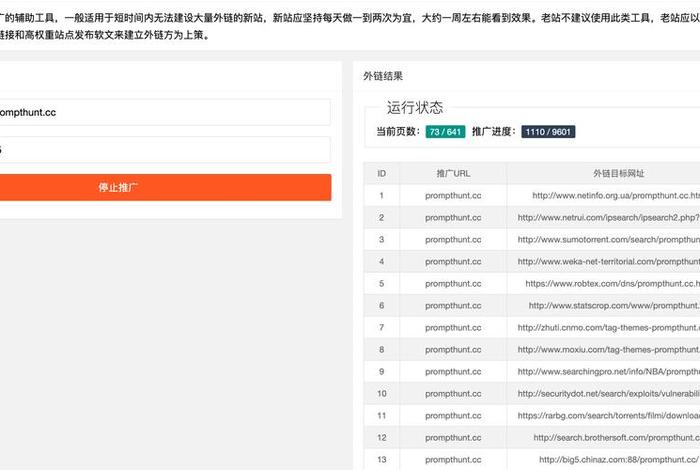Open the sumotorrent.com search link in row 3
The width and height of the screenshot is (700, 470).
coord(609,240)
